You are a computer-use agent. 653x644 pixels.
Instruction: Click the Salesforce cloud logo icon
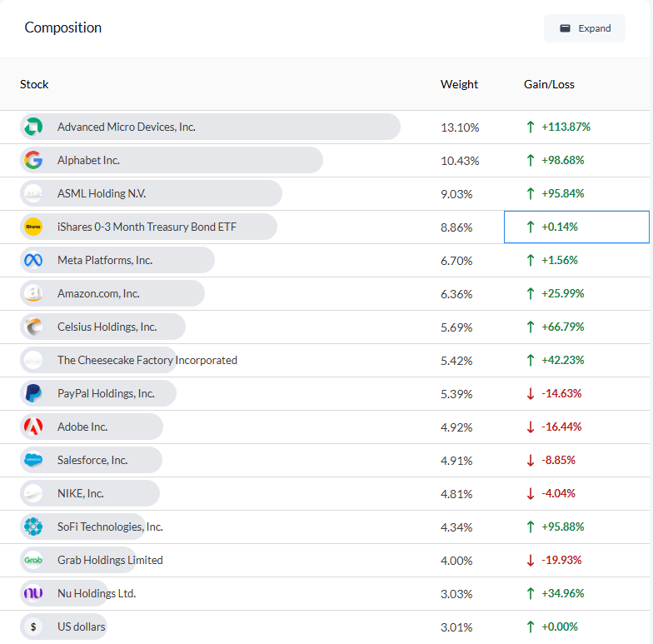[33, 460]
